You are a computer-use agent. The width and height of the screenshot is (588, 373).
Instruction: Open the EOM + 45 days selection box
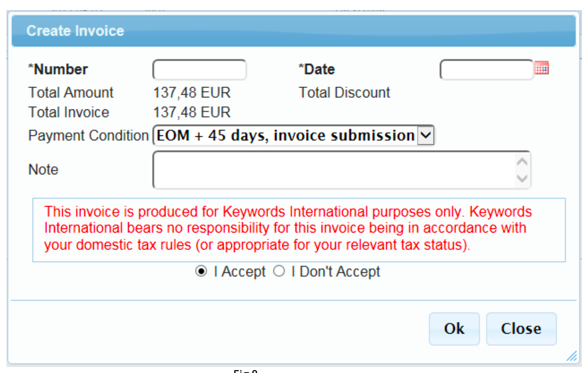pyautogui.click(x=285, y=135)
